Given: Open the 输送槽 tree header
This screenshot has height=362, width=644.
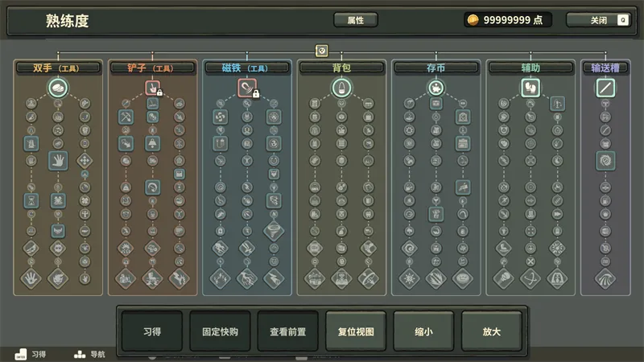Looking at the screenshot, I should [605, 68].
